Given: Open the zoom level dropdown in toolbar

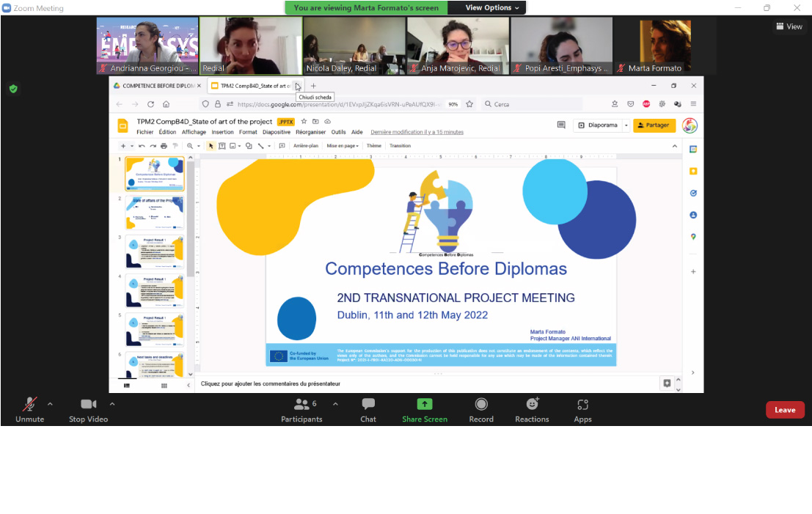Looking at the screenshot, I should click(x=199, y=146).
